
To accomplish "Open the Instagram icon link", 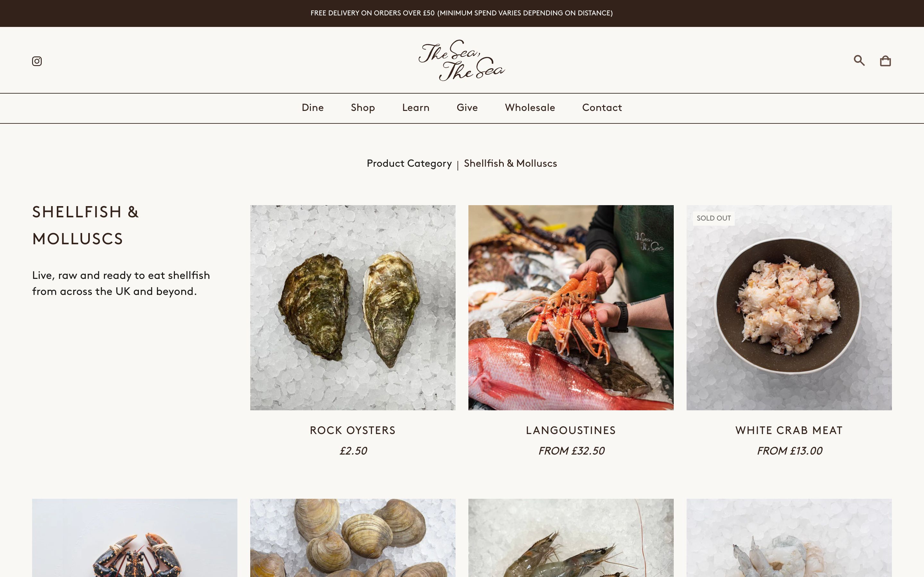I will click(x=37, y=61).
